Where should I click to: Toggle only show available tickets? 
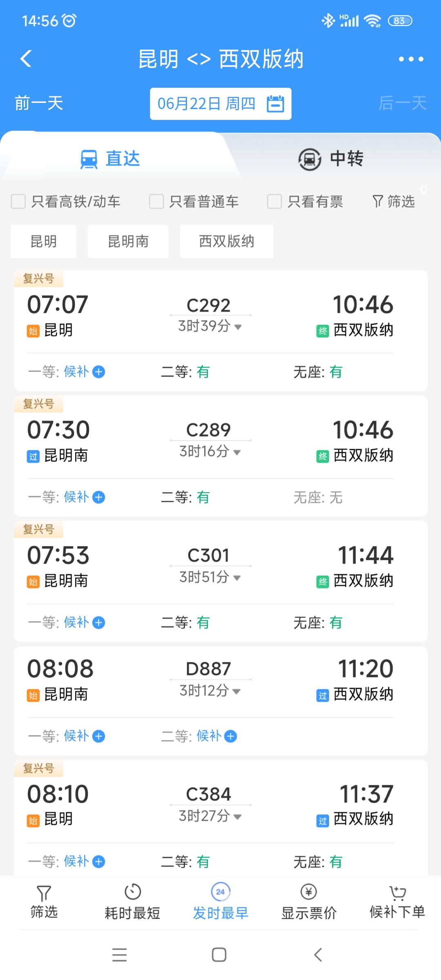(274, 201)
